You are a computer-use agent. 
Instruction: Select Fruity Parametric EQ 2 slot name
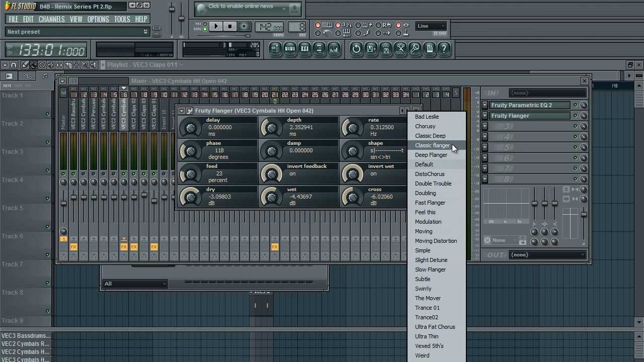click(x=530, y=105)
